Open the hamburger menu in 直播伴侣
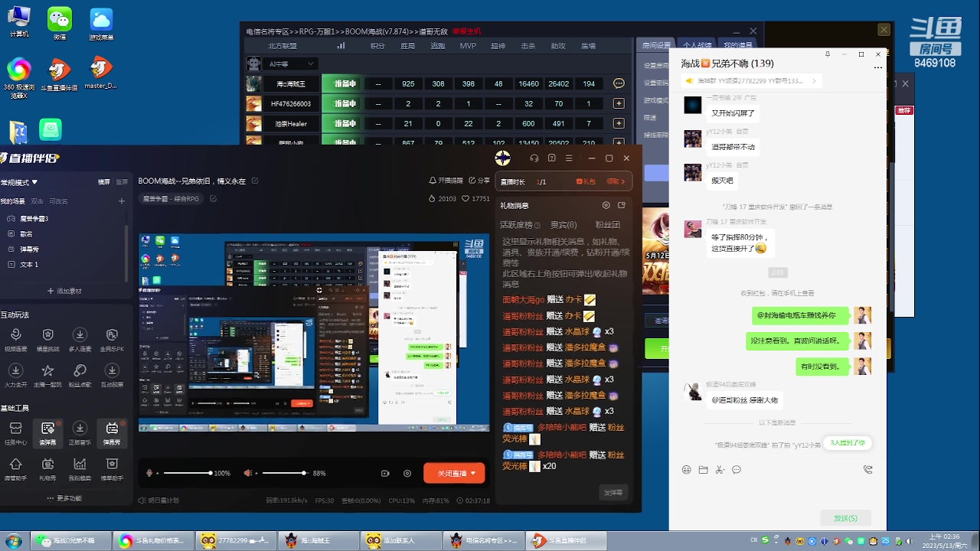Viewport: 980px width, 551px height. coord(569,158)
